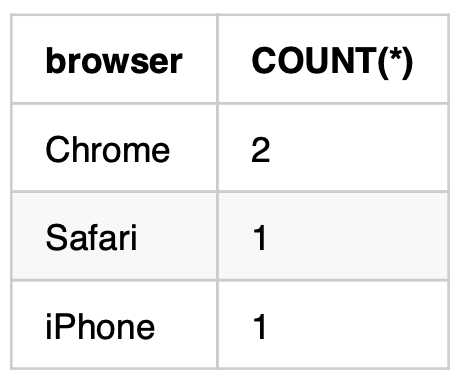Select the Chrome cell
464x384 pixels.
pos(114,148)
